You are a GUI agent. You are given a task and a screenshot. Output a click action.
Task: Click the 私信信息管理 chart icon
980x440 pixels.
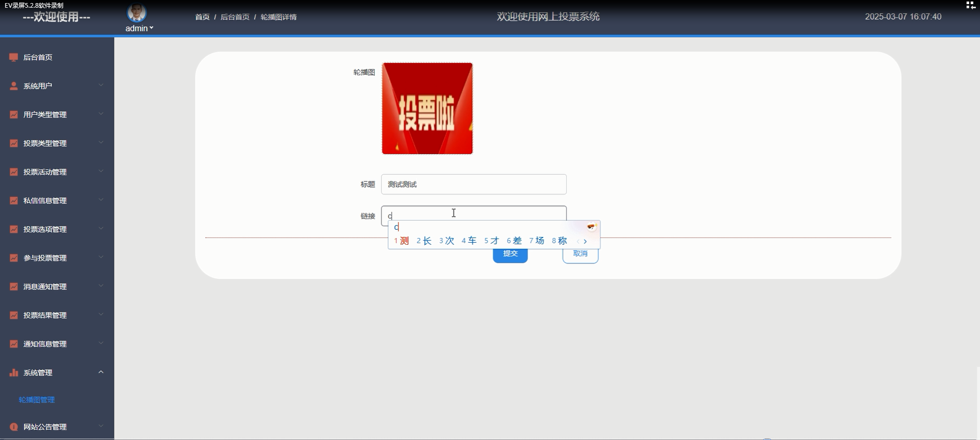tap(14, 200)
